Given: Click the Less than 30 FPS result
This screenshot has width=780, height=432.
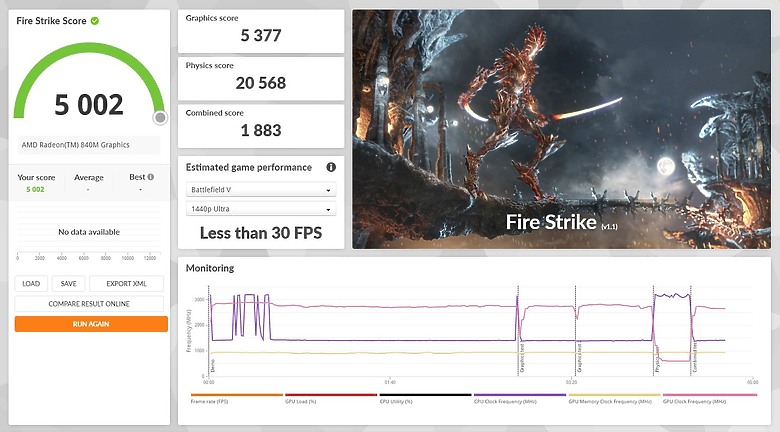Looking at the screenshot, I should [261, 233].
